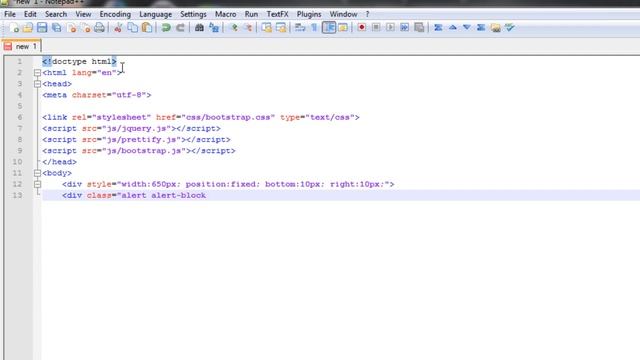This screenshot has width=640, height=360.
Task: Click 'position:fixed' in the style attribute
Action: (x=220, y=184)
